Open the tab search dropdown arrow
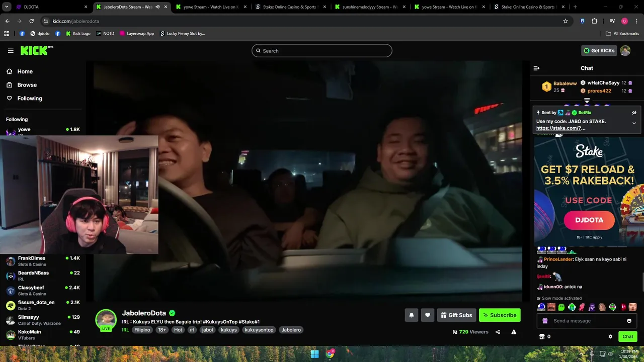 7,7
